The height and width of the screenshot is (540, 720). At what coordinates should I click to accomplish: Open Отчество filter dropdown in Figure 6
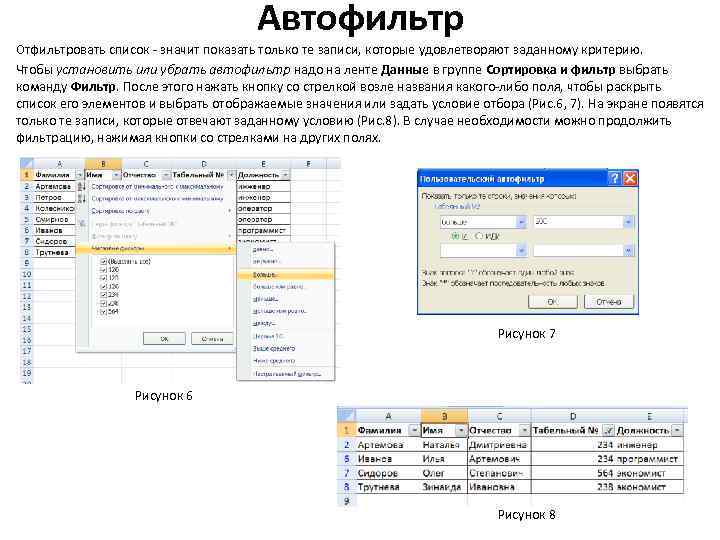166,175
